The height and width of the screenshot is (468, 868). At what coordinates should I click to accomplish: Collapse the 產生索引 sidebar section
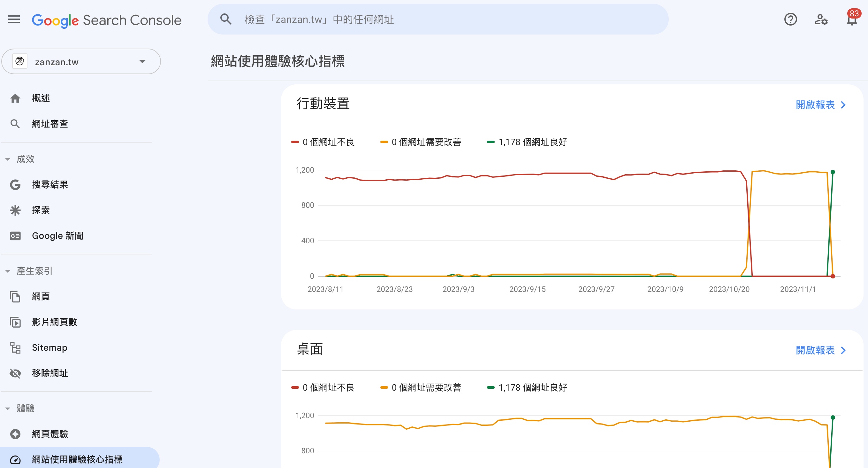pos(7,271)
